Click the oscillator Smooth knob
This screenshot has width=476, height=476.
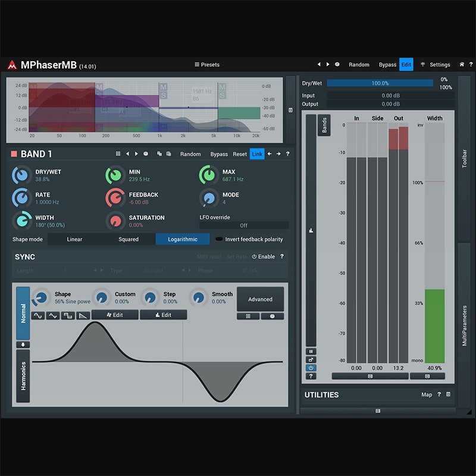click(199, 297)
